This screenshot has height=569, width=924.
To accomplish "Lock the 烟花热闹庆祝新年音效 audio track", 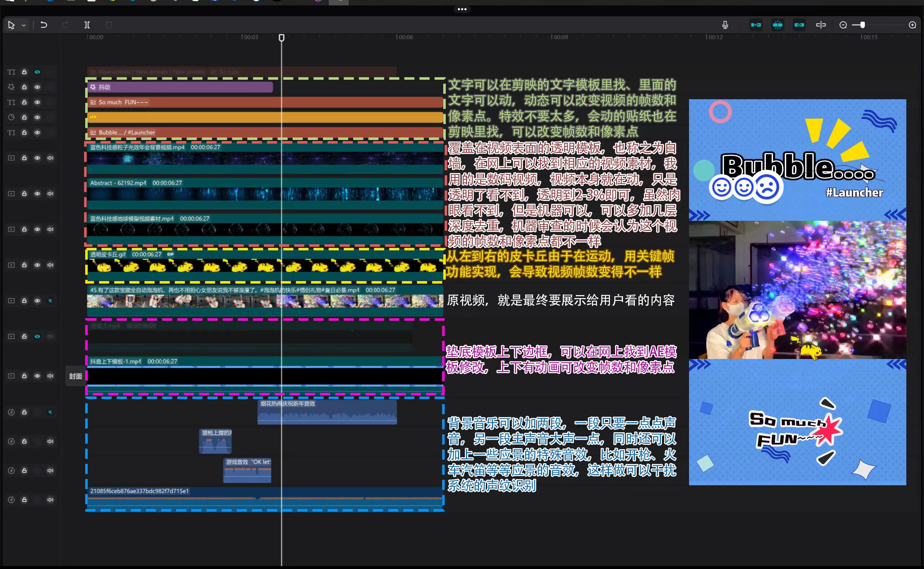I will (x=24, y=412).
